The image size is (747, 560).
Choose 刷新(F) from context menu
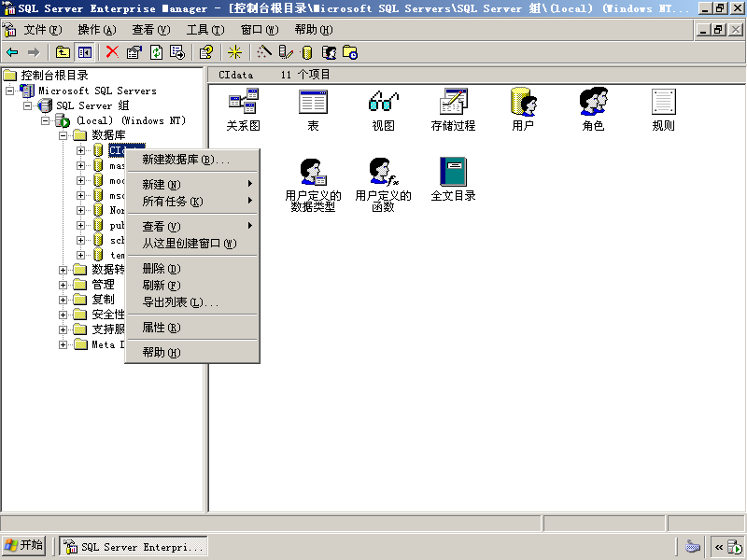tap(192, 286)
